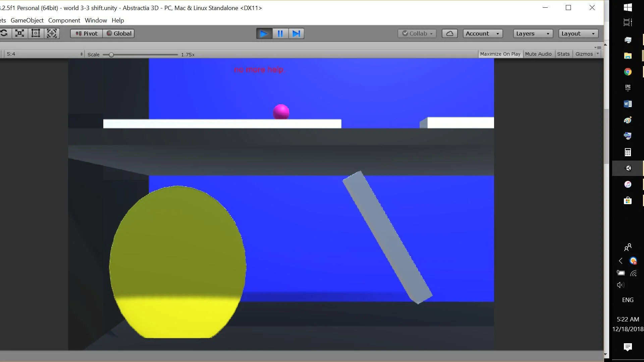Image resolution: width=644 pixels, height=362 pixels.
Task: Open the Cloud services panel
Action: [x=449, y=34]
